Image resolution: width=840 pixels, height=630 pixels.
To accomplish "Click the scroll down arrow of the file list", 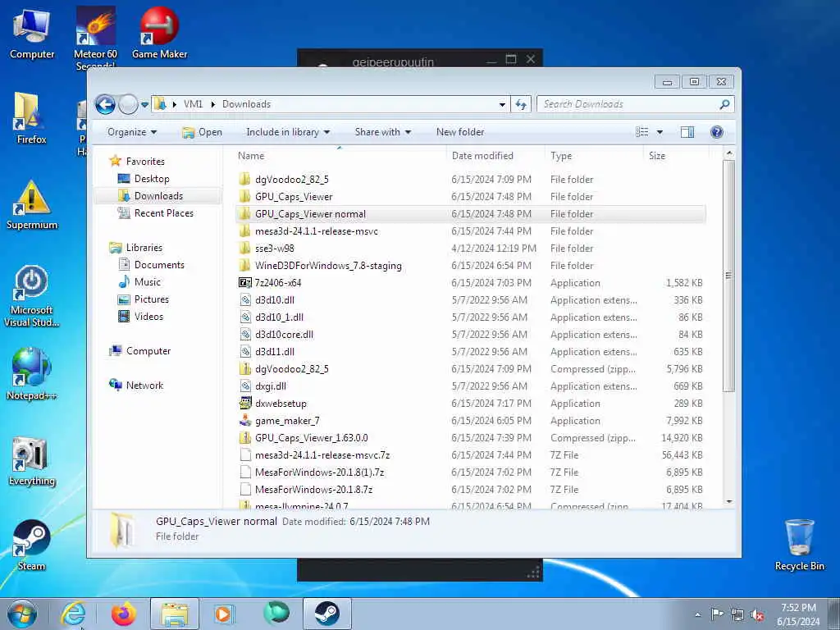I will pyautogui.click(x=728, y=501).
